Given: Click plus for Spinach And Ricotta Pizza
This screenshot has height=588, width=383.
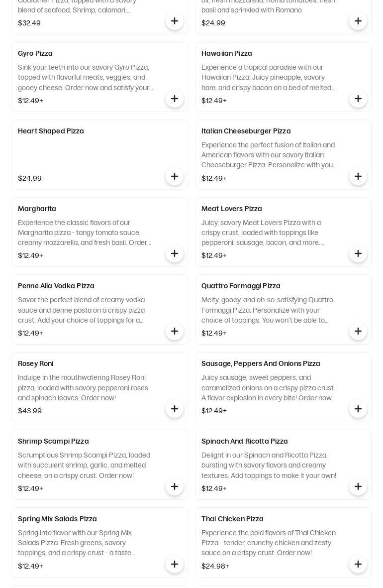Looking at the screenshot, I should [358, 486].
